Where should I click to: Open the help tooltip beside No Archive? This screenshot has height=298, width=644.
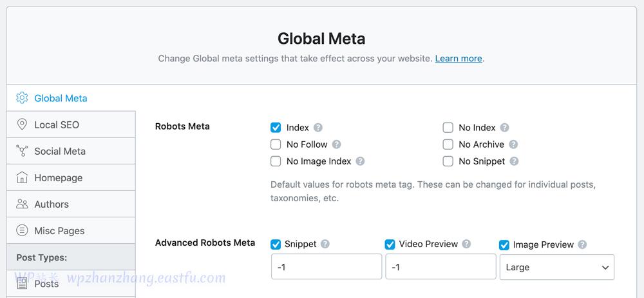coord(513,144)
